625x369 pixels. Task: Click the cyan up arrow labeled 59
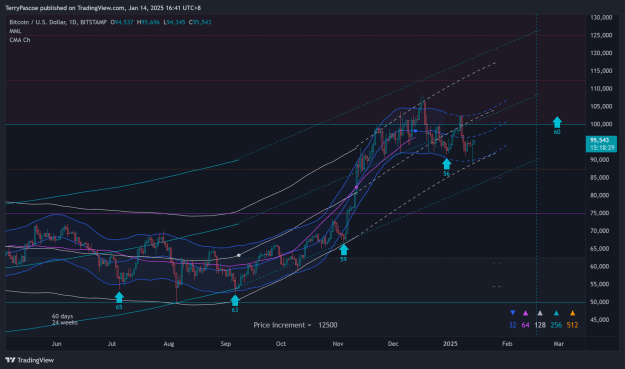pos(344,250)
